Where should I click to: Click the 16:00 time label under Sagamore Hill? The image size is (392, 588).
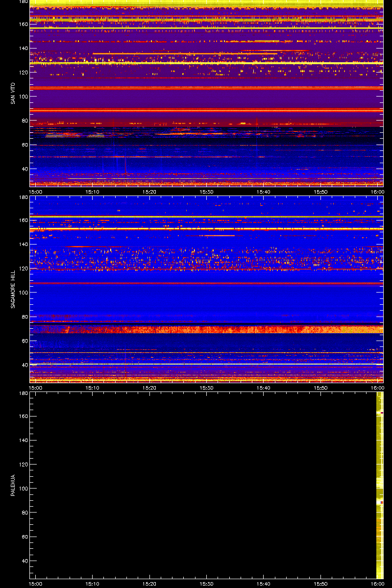pyautogui.click(x=377, y=388)
